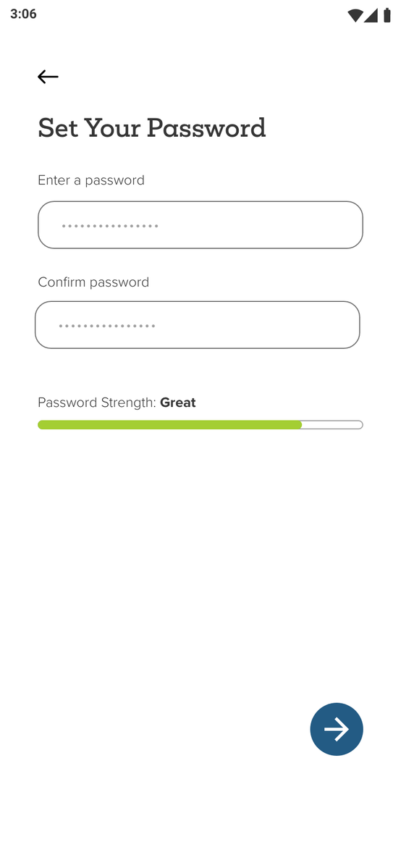Click the masked dots in Confirm password field
Image resolution: width=401 pixels, height=868 pixels.
[x=107, y=326]
